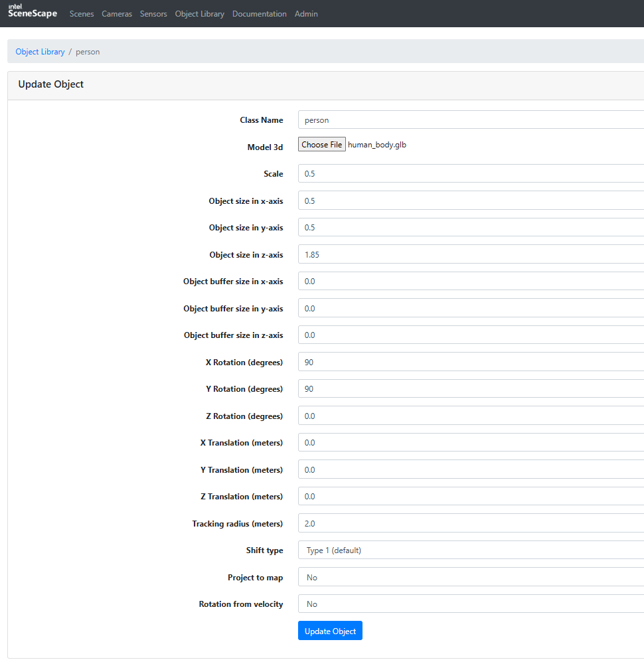Click the Object Library breadcrumb link
Screen dimensions: 644x664
(x=40, y=52)
